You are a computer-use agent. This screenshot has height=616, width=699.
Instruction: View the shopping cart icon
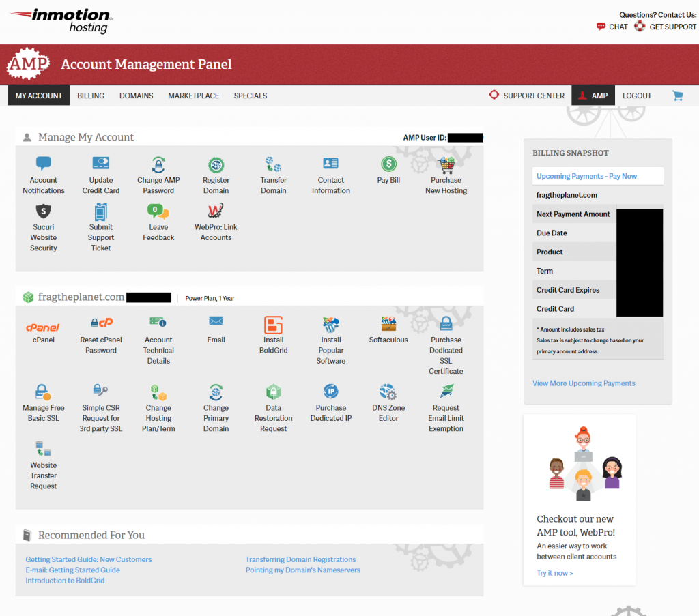coord(678,96)
